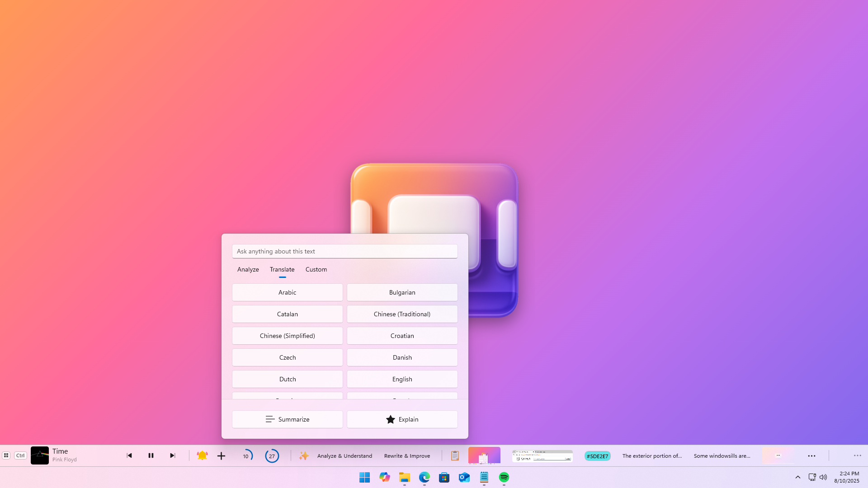Click the Summarize button

pyautogui.click(x=287, y=419)
